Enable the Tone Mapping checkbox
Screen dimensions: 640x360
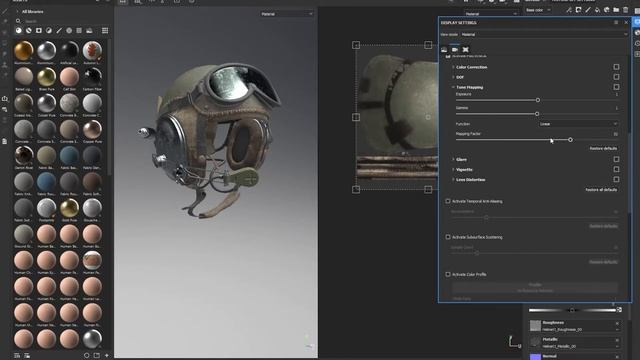pyautogui.click(x=616, y=87)
